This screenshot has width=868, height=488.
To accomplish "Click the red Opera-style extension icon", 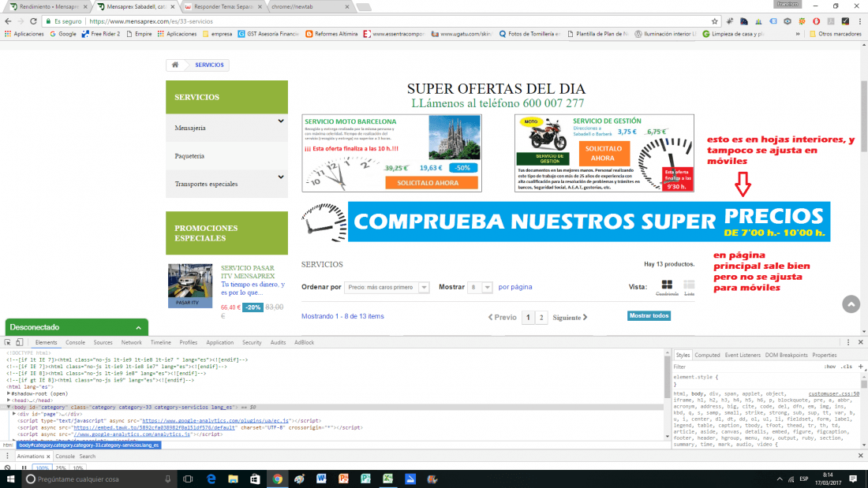I will click(816, 21).
